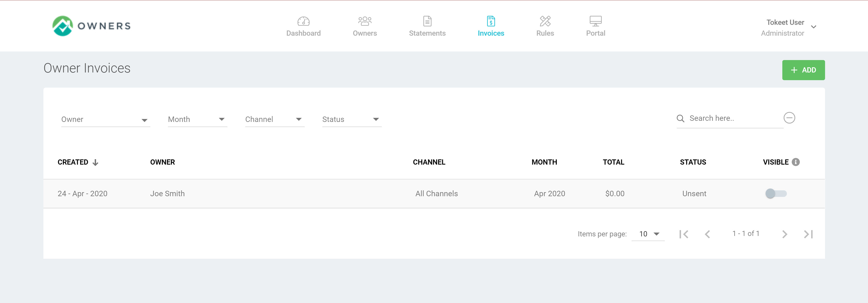Open the Month filter dropdown
The height and width of the screenshot is (303, 868).
click(198, 119)
